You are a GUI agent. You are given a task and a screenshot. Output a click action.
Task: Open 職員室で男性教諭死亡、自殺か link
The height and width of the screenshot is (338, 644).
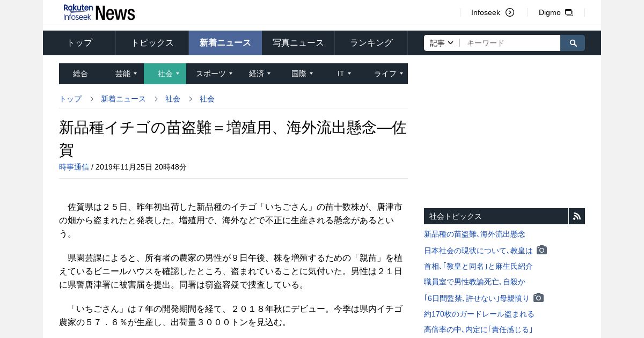pos(475,282)
